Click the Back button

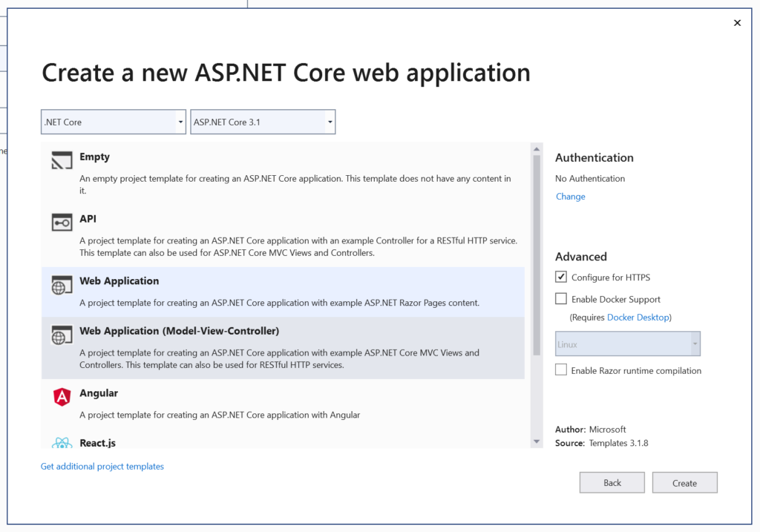tap(612, 482)
